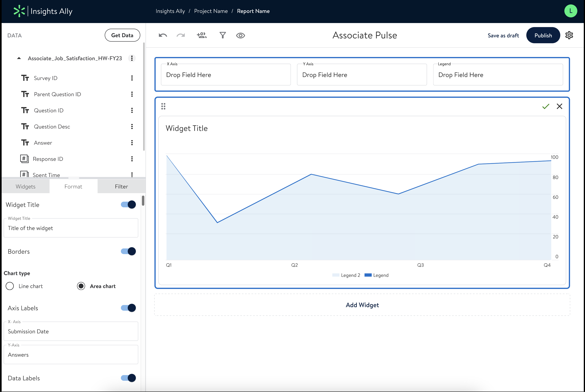Click the funnel filter icon in toolbar
This screenshot has height=392, width=585.
tap(223, 35)
